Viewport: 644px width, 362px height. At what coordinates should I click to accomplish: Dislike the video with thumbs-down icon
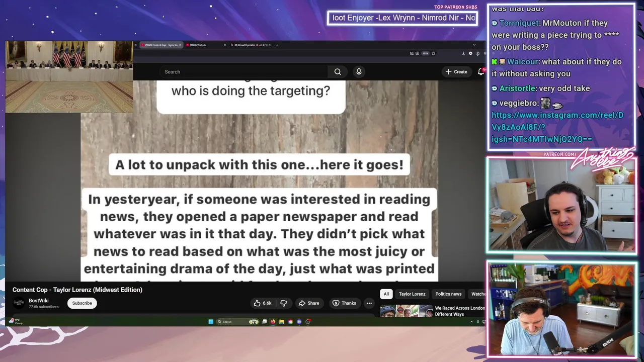point(283,303)
